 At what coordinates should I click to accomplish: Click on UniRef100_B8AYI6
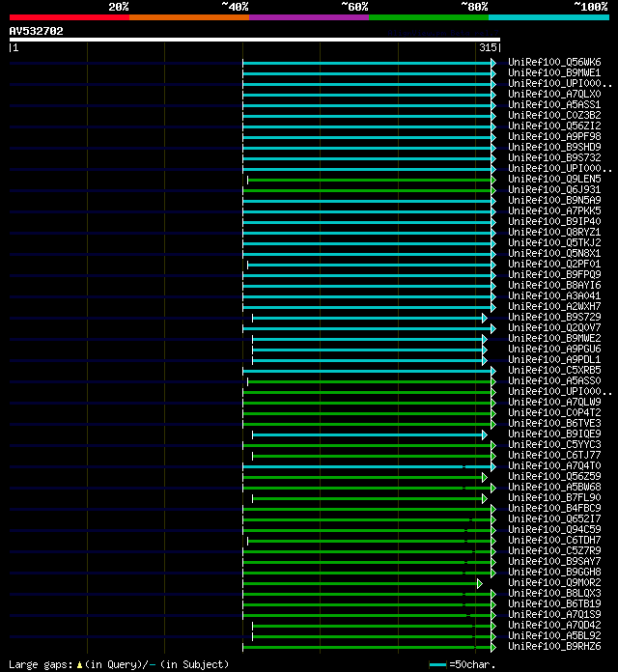[x=554, y=286]
